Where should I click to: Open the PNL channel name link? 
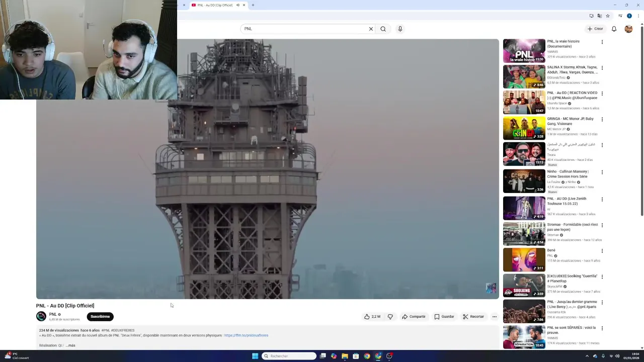click(x=53, y=314)
